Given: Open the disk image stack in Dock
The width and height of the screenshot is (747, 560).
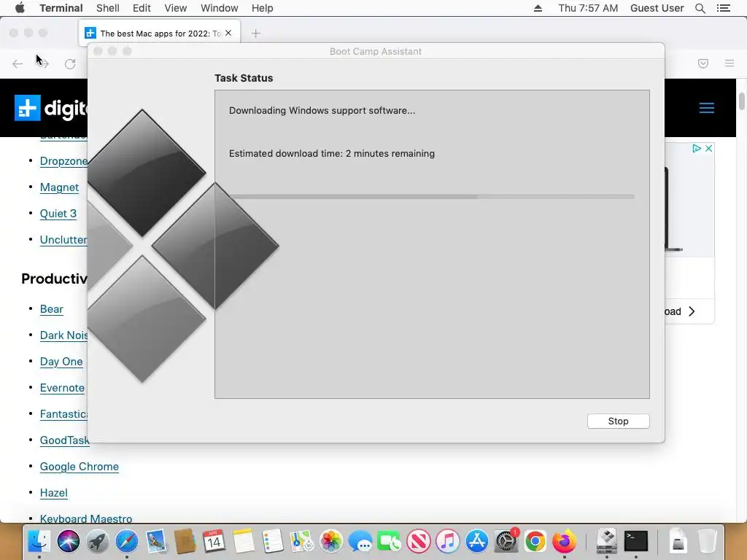Looking at the screenshot, I should [678, 542].
